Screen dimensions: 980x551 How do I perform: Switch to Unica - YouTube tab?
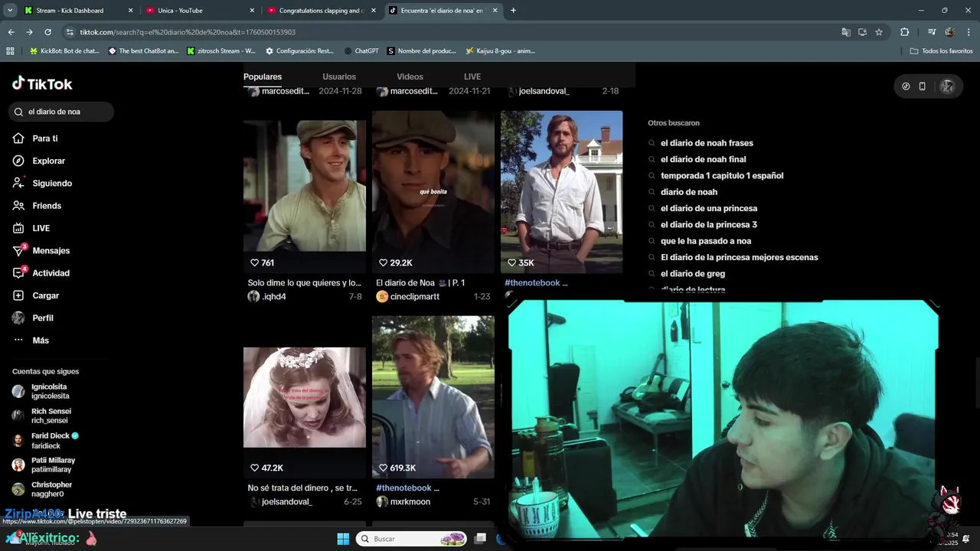click(201, 11)
